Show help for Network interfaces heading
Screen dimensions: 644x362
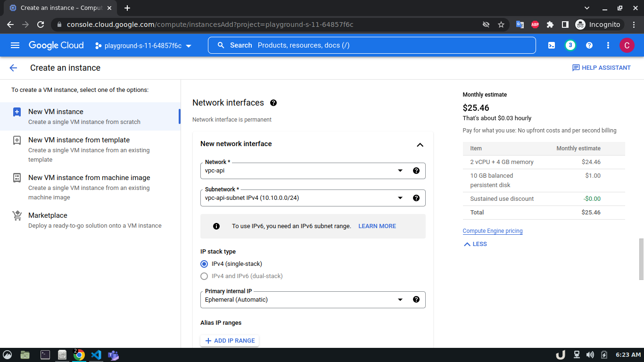pos(273,103)
